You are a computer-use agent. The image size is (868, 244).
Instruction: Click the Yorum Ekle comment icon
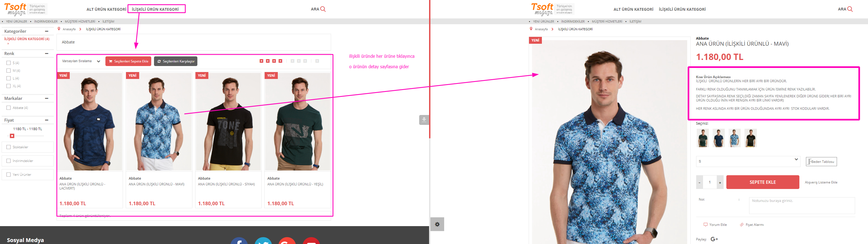click(705, 224)
